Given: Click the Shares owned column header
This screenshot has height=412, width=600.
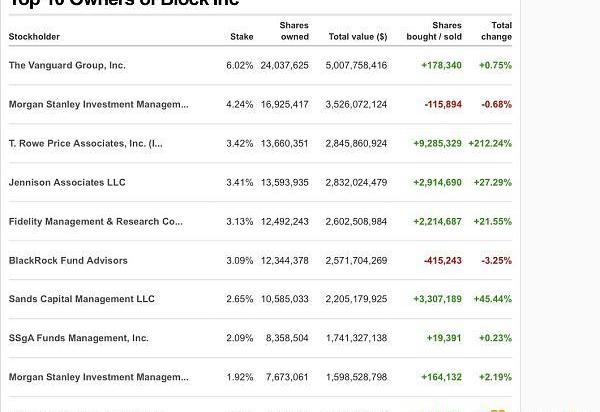Looking at the screenshot, I should tap(294, 31).
